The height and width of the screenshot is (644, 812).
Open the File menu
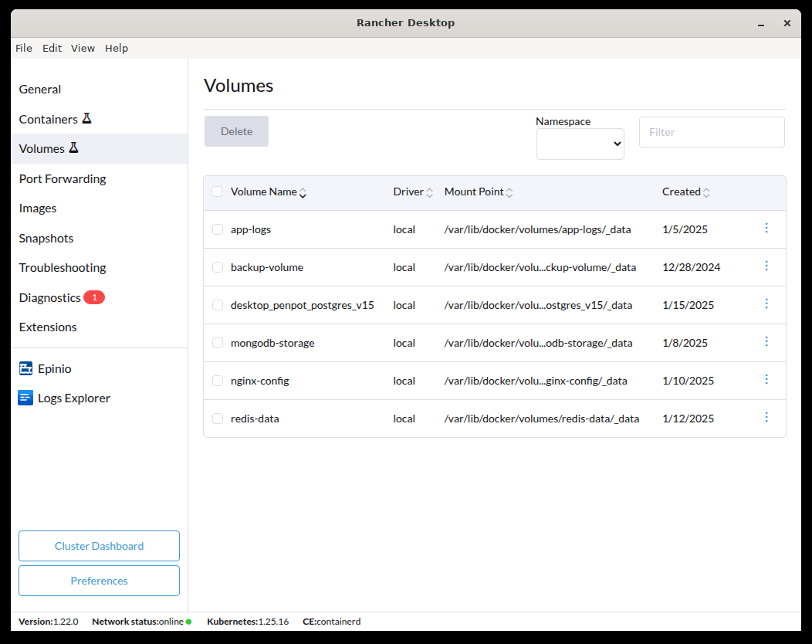(x=24, y=48)
